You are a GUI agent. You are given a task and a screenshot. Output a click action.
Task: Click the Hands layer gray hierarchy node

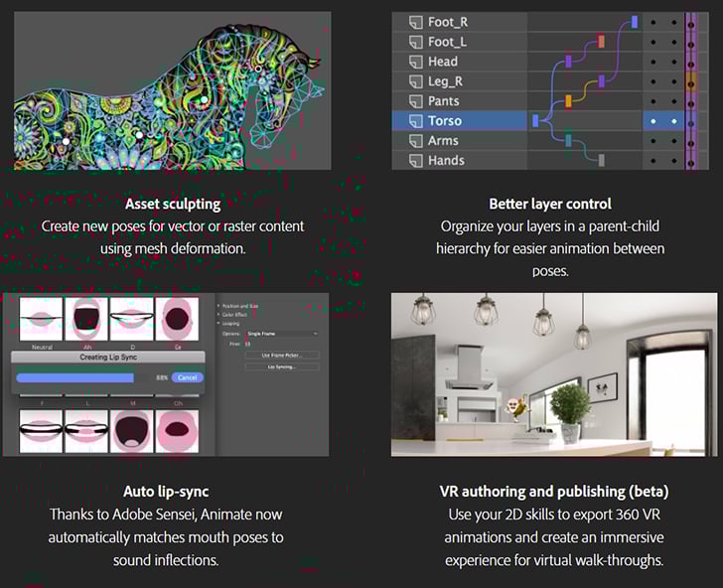(601, 161)
